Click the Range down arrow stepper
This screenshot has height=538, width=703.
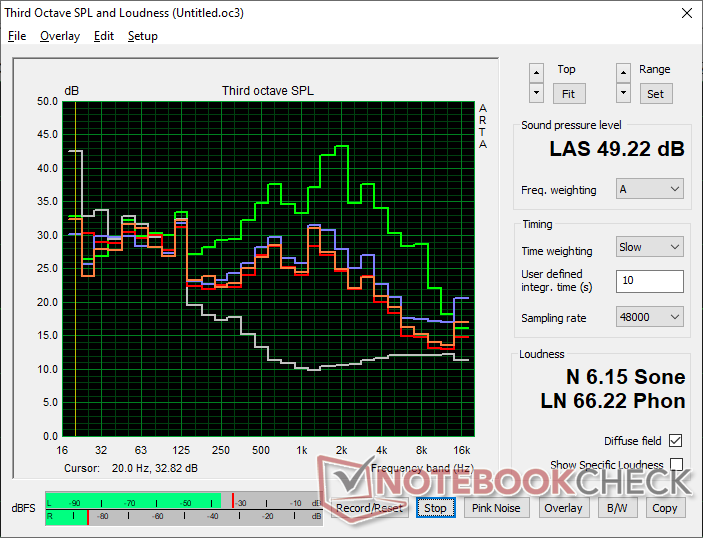point(624,93)
